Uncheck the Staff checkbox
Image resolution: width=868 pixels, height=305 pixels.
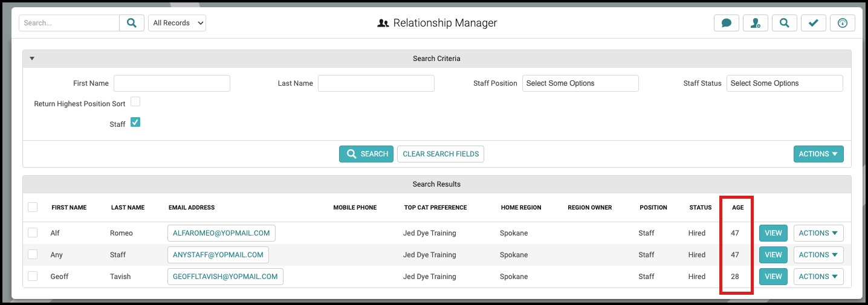(x=135, y=123)
